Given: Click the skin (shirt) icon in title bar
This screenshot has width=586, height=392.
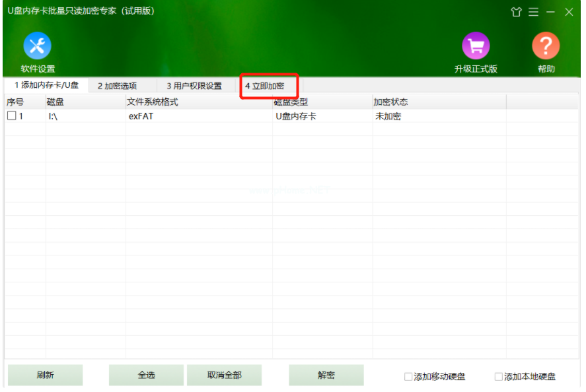Looking at the screenshot, I should point(516,13).
